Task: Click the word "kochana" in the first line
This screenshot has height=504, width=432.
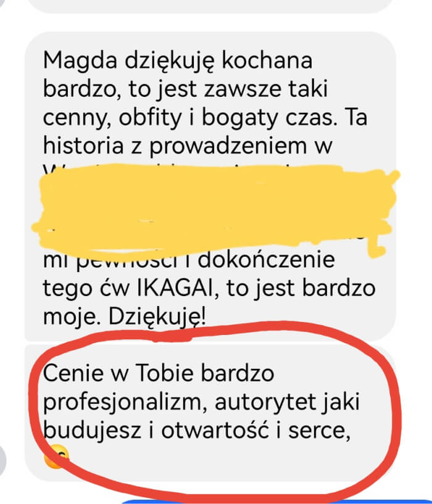Action: click(x=267, y=60)
